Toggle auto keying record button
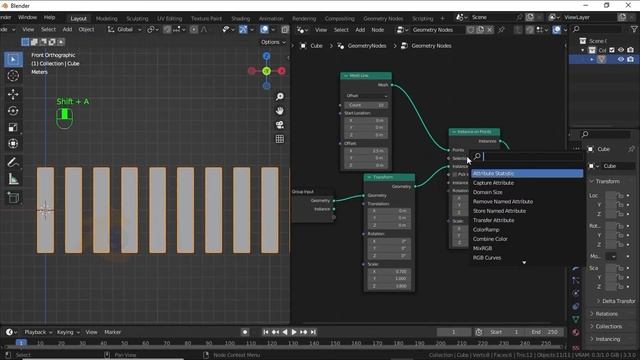This screenshot has height=360, width=640. (245, 332)
